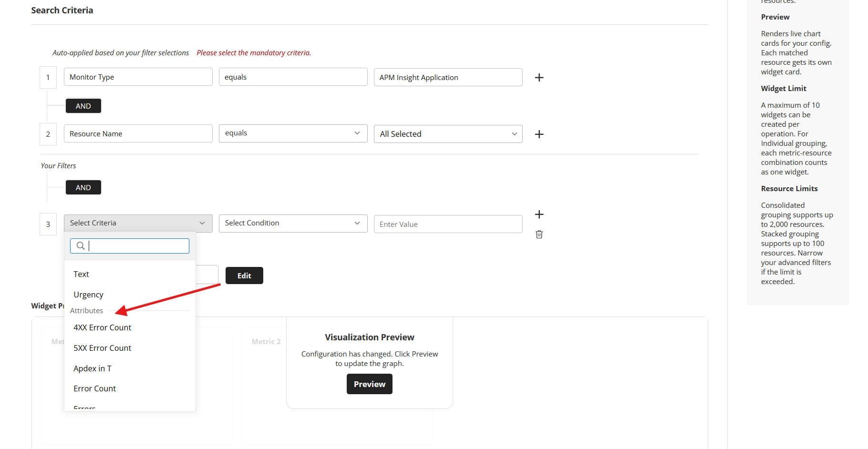Image resolution: width=868 pixels, height=449 pixels.
Task: Click the Attributes group header
Action: click(x=86, y=310)
